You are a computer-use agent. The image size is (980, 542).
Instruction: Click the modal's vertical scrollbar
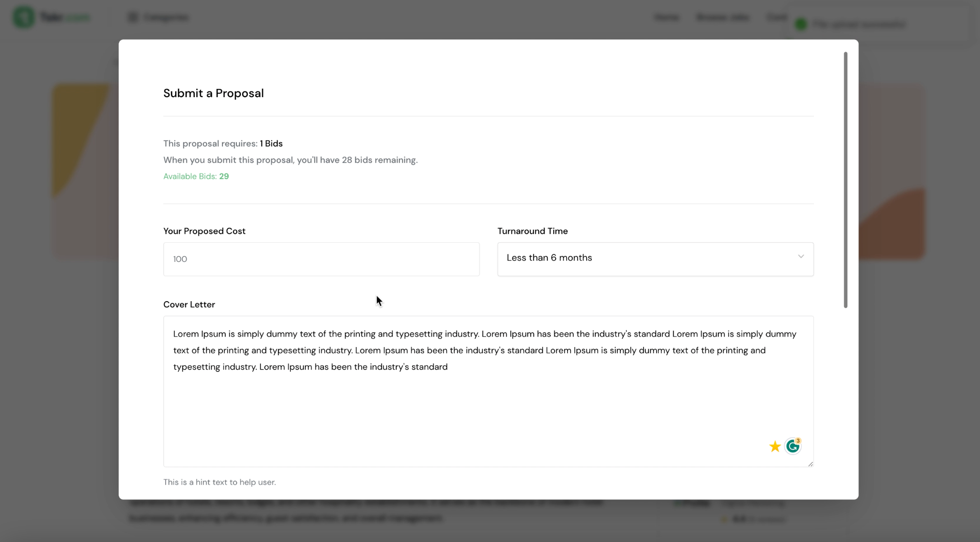tap(846, 180)
